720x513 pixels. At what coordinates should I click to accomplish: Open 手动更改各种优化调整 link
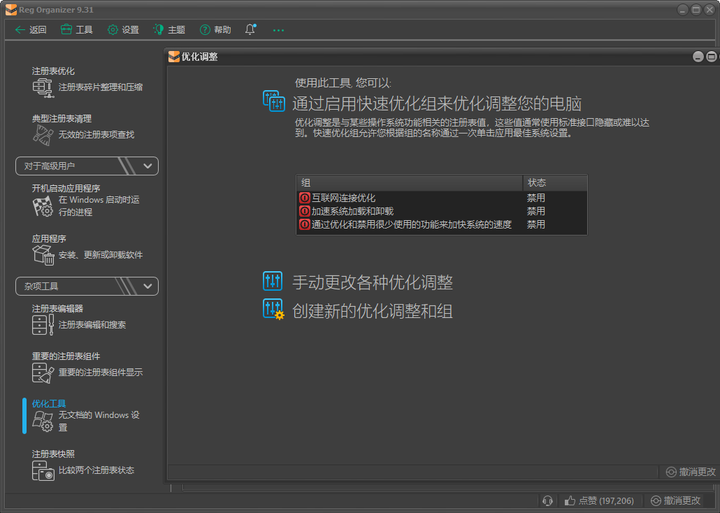tap(372, 282)
